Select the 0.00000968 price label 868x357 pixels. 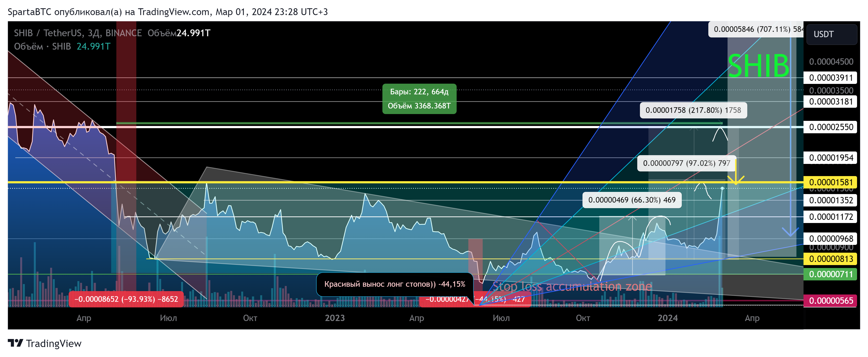click(x=830, y=239)
